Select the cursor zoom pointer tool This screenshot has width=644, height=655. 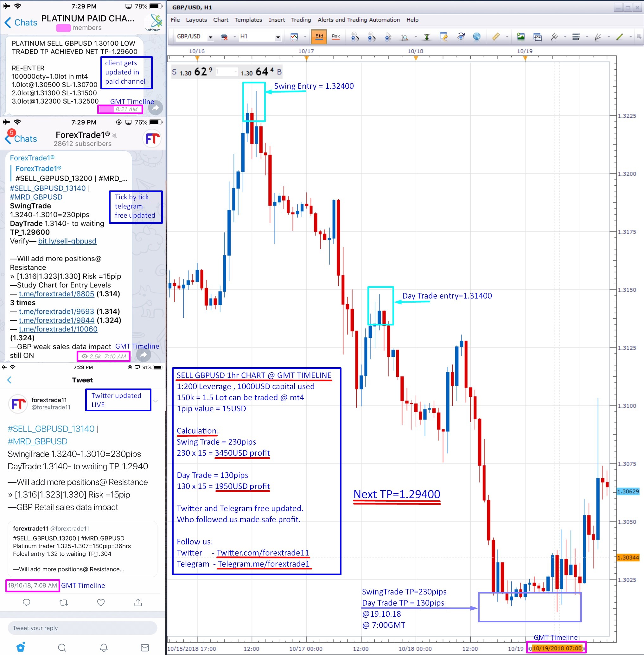point(388,37)
